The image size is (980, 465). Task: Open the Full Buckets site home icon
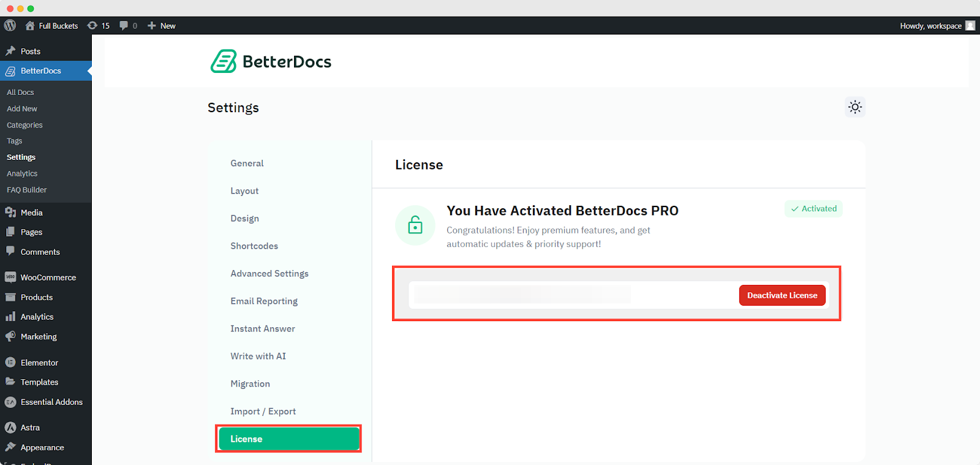30,26
